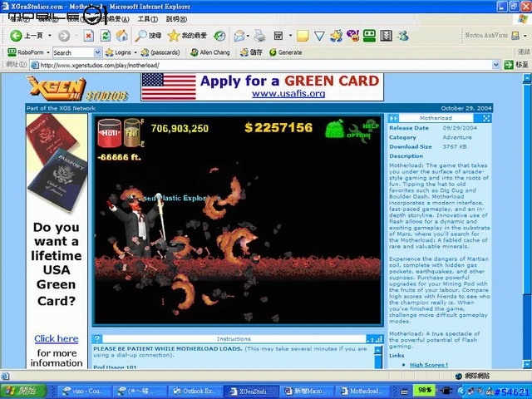
Task: Switch to the Motherload... taskbar window
Action: coord(361,391)
